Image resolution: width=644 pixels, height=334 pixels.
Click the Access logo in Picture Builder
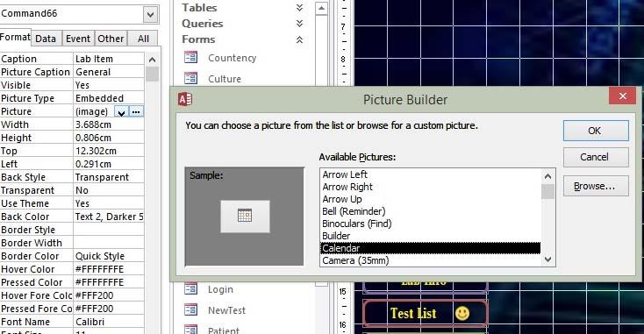coord(185,99)
